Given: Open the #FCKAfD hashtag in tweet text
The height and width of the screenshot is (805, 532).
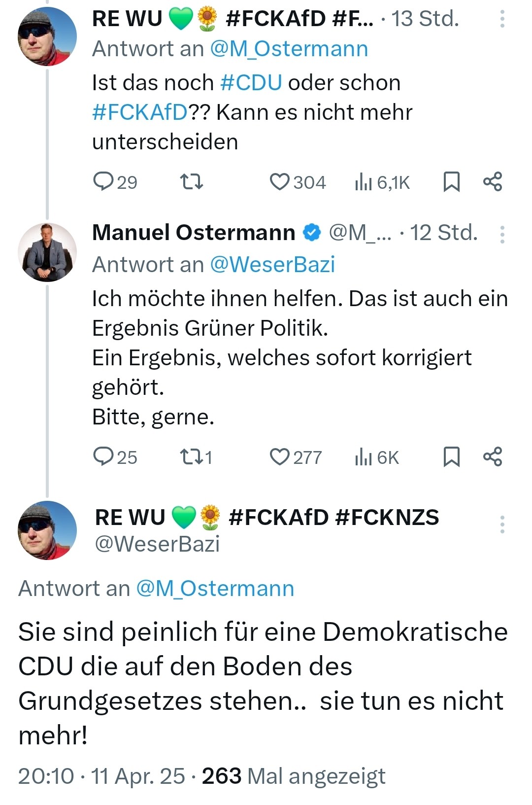Looking at the screenshot, I should tap(140, 112).
